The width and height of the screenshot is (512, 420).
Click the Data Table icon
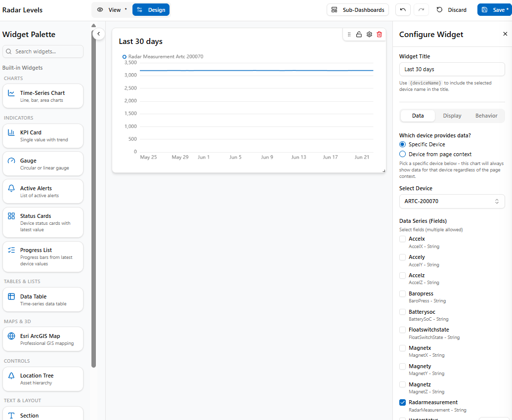click(x=11, y=296)
